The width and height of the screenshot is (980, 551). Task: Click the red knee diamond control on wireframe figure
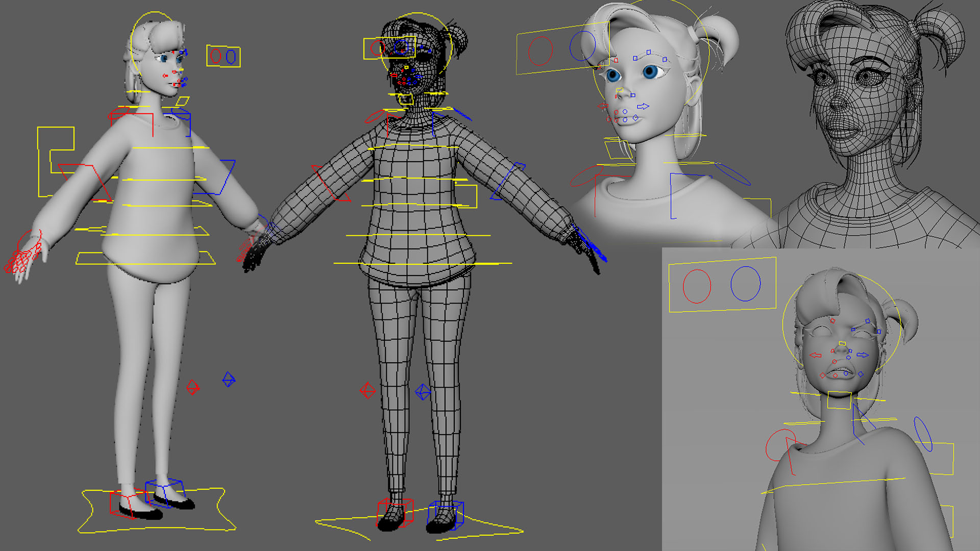pyautogui.click(x=367, y=391)
